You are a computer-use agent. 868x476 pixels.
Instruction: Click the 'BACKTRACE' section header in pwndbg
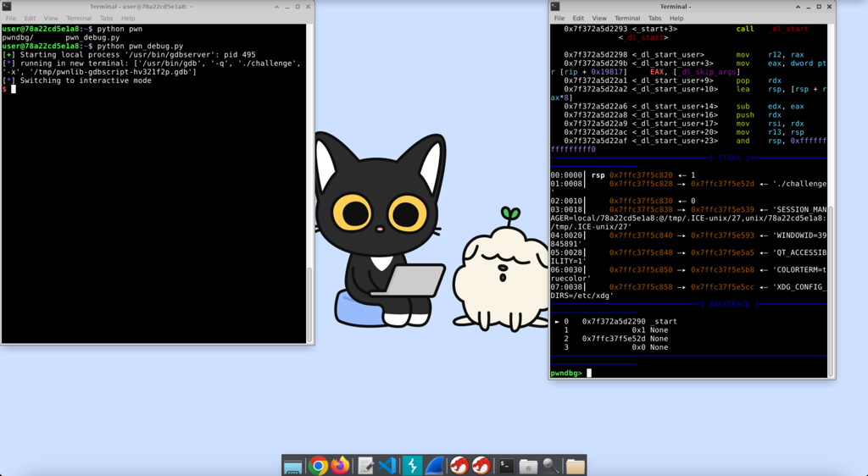[x=729, y=305]
